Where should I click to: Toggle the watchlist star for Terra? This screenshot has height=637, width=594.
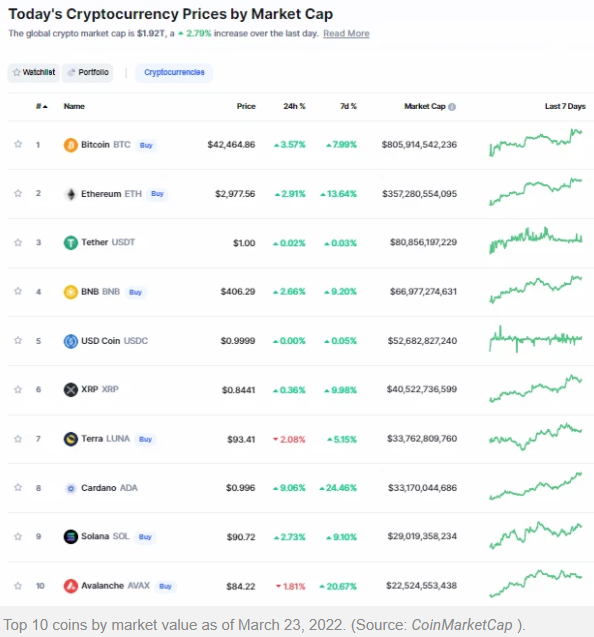(18, 439)
